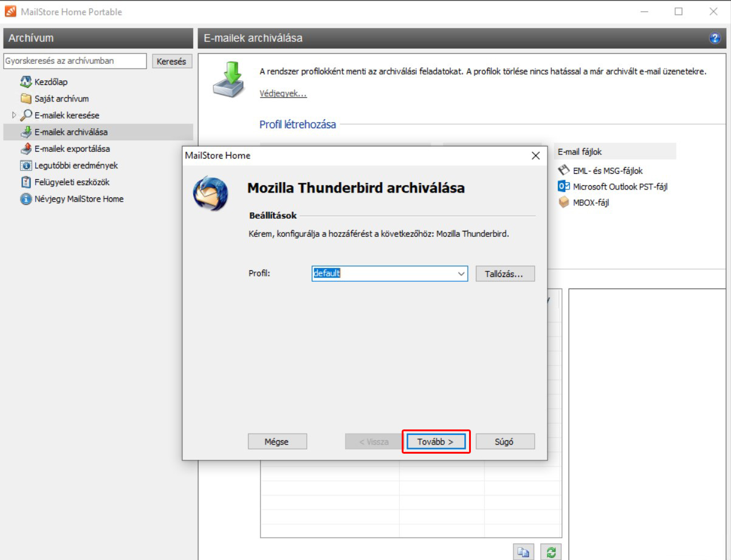The image size is (731, 560).
Task: Click the Felügyeleti eszközök clipboard icon
Action: 26,182
